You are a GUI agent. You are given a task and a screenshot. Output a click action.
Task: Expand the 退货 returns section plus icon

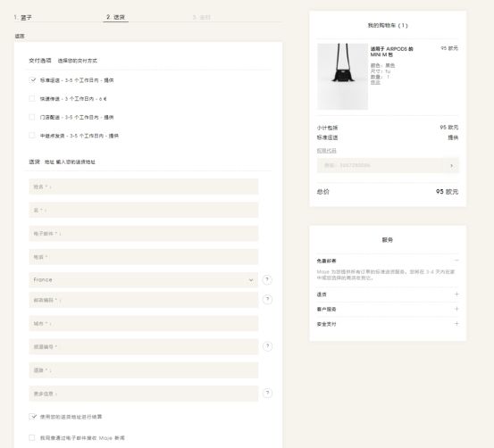[456, 294]
